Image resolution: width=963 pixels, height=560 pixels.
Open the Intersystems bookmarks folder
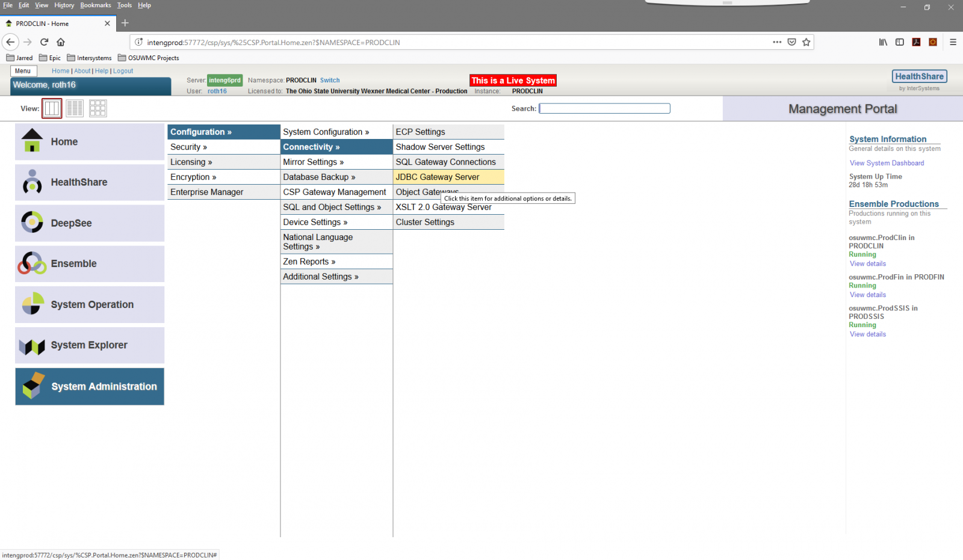coord(89,58)
